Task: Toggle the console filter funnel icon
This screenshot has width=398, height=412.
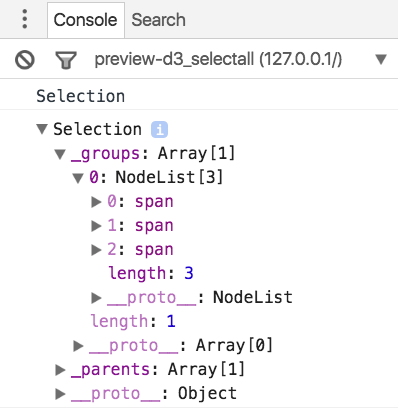Action: pyautogui.click(x=66, y=60)
